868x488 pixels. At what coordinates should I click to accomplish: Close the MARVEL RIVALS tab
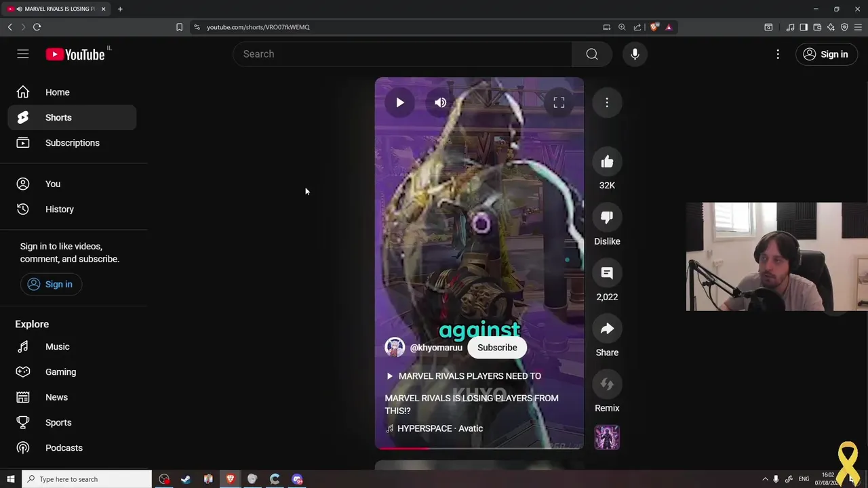pos(103,9)
